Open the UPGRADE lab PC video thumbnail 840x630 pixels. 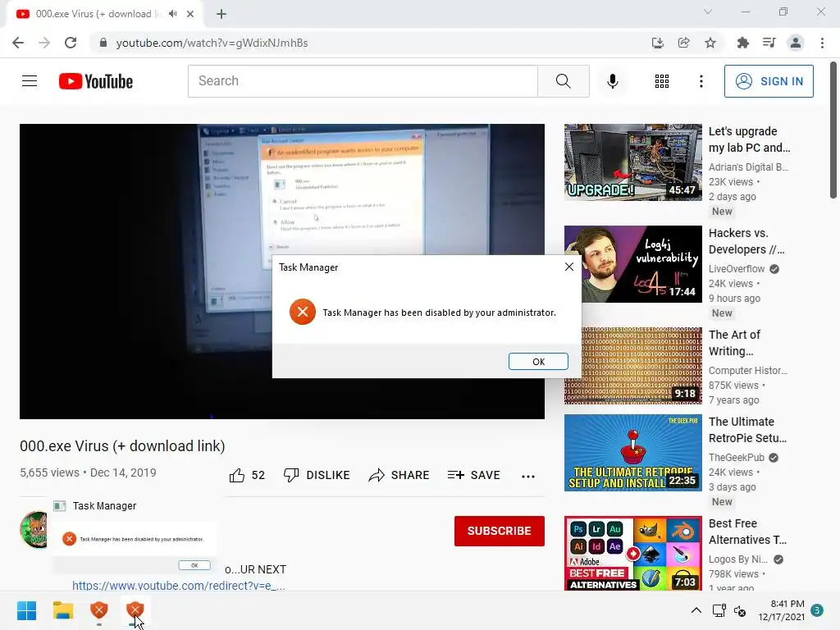[632, 162]
